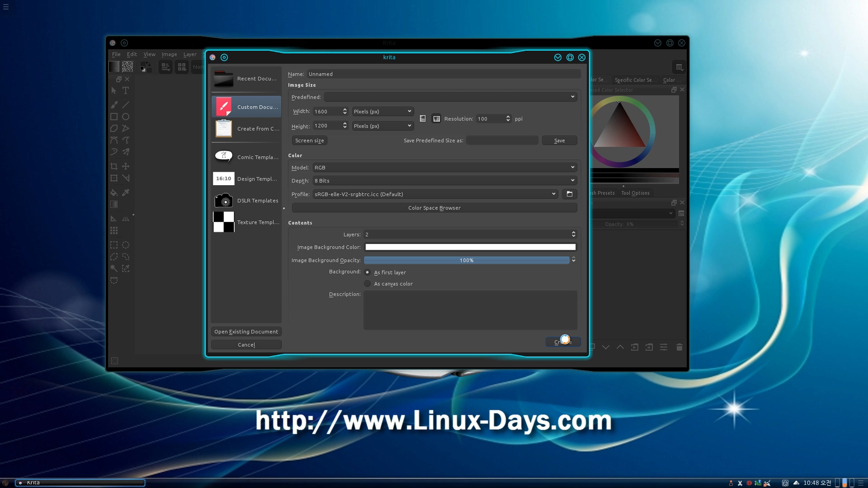The width and height of the screenshot is (868, 488).
Task: Open the Predefined size dropdown
Action: coord(450,97)
